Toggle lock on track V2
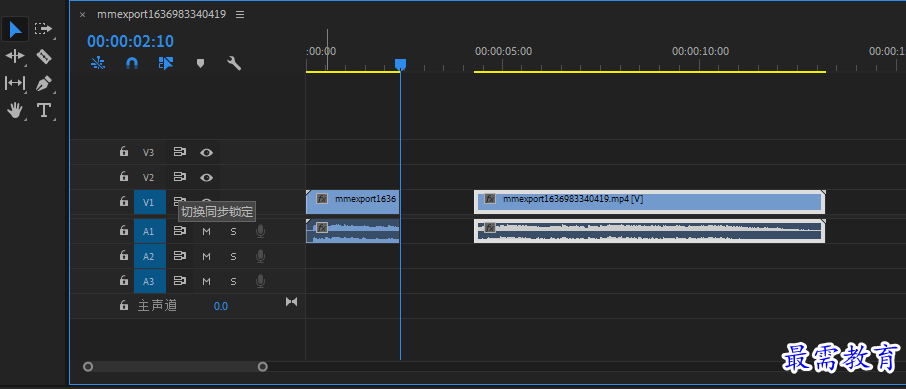The height and width of the screenshot is (389, 906). click(x=123, y=176)
